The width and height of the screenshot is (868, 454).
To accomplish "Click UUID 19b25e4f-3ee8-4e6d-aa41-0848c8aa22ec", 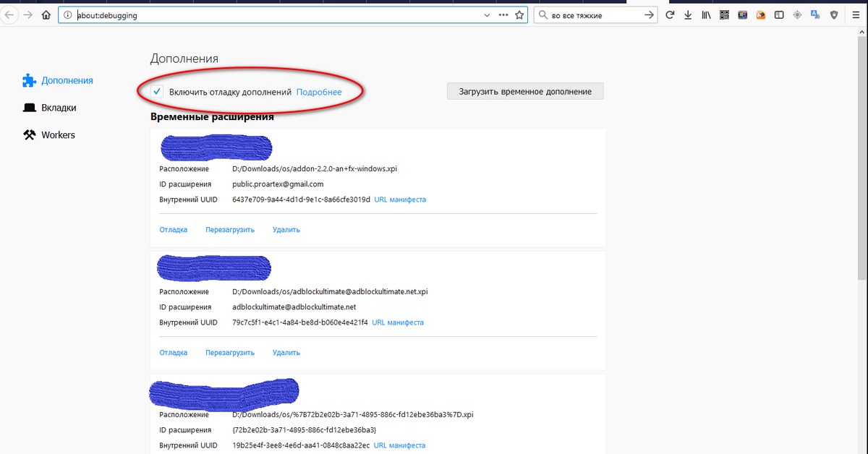I will click(301, 445).
